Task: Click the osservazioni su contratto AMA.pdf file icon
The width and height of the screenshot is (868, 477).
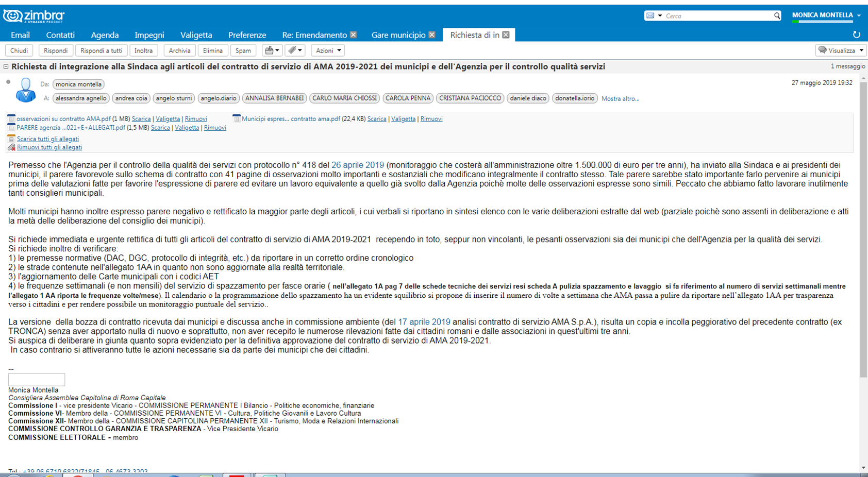Action: [x=11, y=119]
